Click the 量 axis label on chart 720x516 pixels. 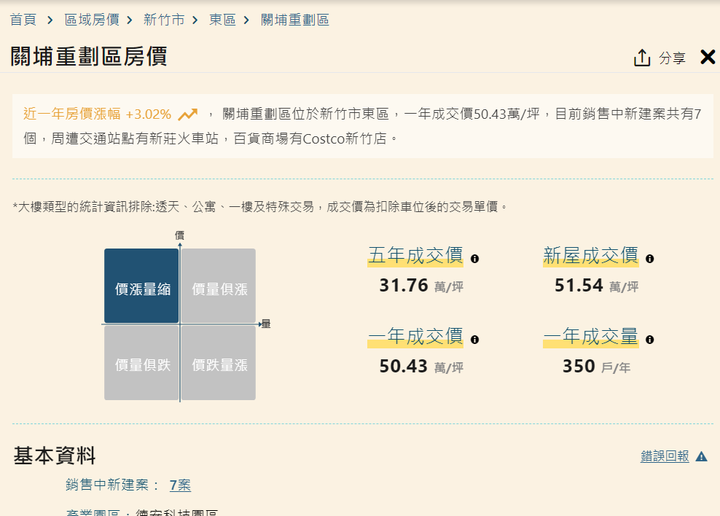click(x=266, y=324)
